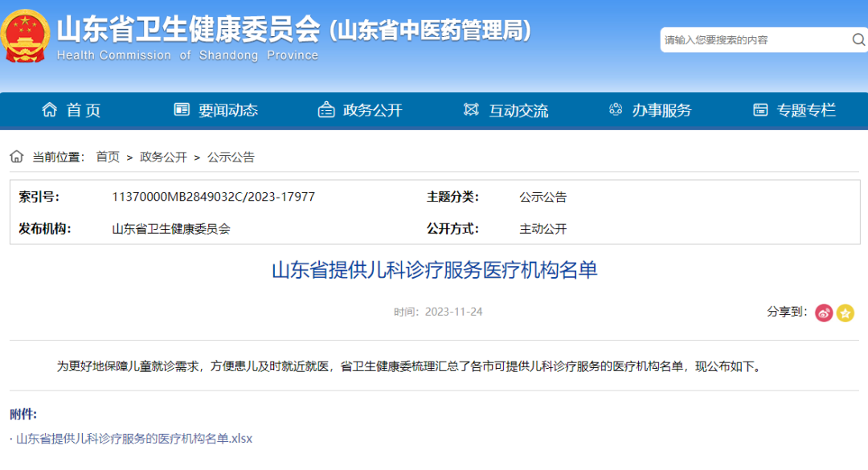This screenshot has width=868, height=470.
Task: Share to Weibo via red icon
Action: pyautogui.click(x=824, y=313)
